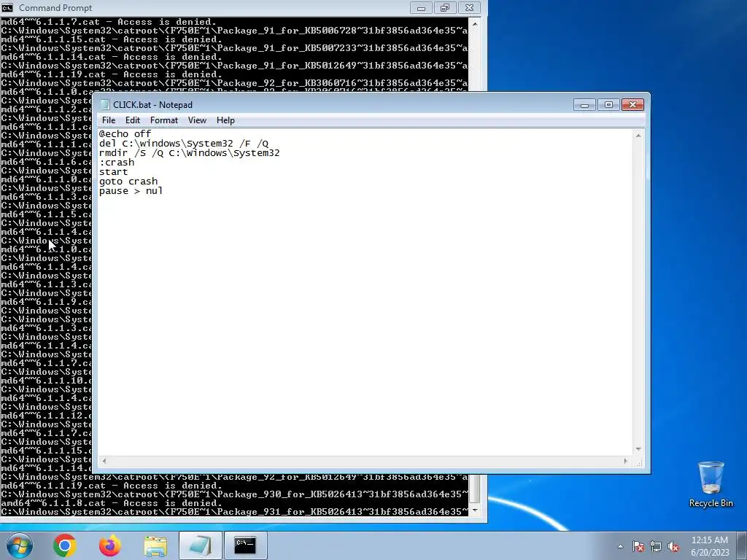Restore down the Command Prompt window
The image size is (747, 560).
[445, 8]
